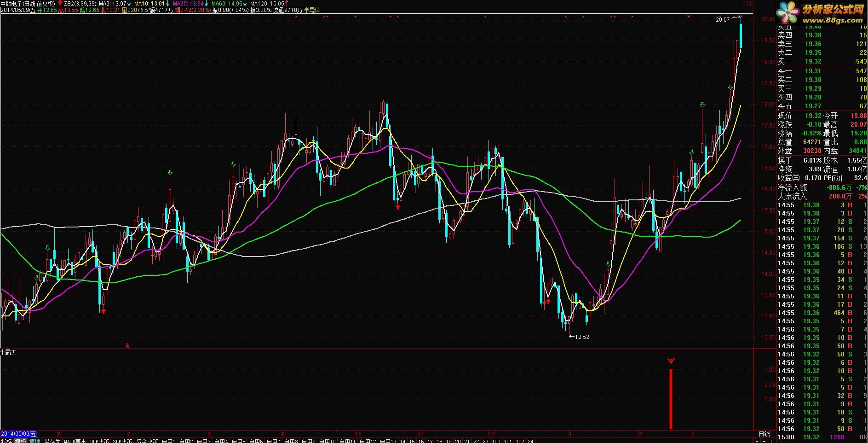Click the MA120: 15.05 label
The width and height of the screenshot is (868, 443).
(x=267, y=3)
